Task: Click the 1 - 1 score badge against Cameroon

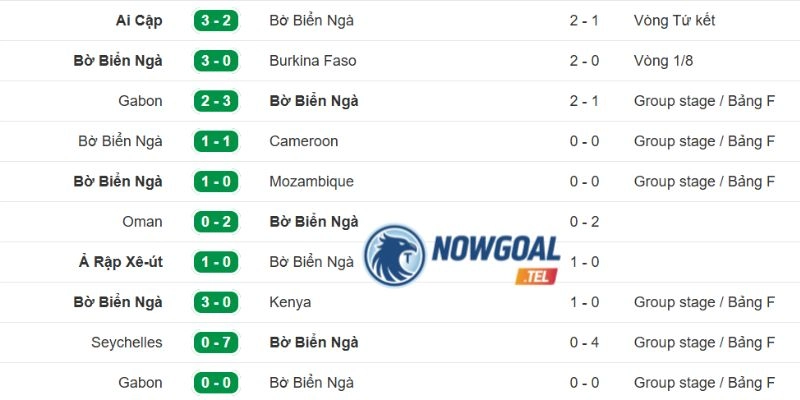Action: [216, 141]
